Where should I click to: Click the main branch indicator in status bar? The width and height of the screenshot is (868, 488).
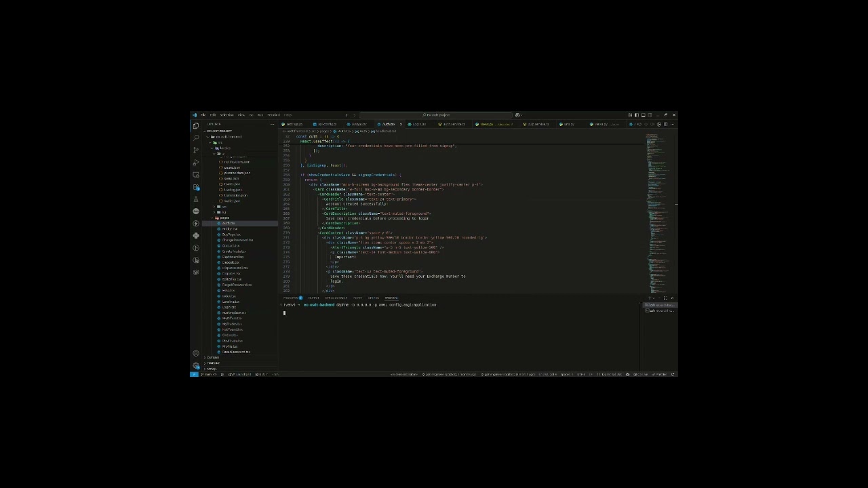[208, 374]
